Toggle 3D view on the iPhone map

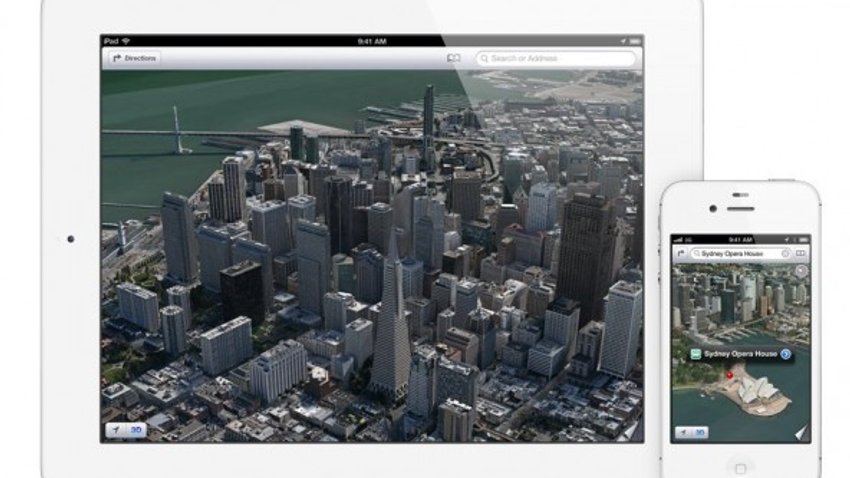pos(700,432)
